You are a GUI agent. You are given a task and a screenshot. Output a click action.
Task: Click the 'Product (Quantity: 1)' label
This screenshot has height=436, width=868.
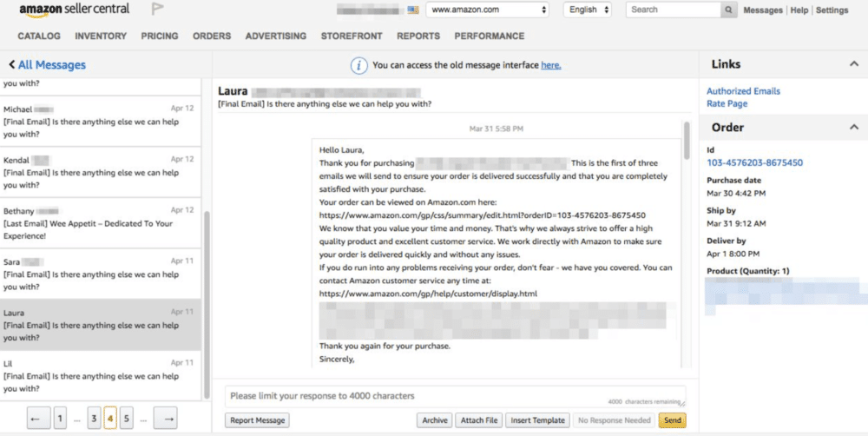[x=748, y=271]
